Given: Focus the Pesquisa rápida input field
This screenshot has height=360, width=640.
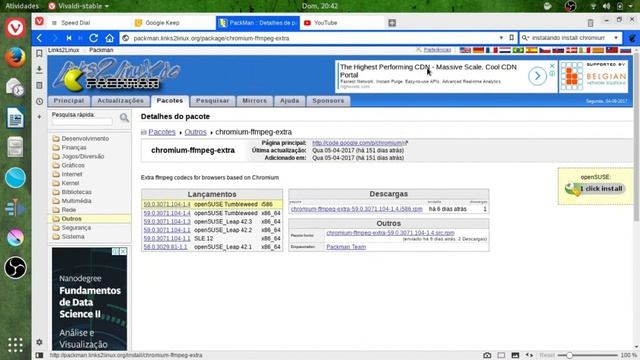Looking at the screenshot, I should [x=82, y=122].
